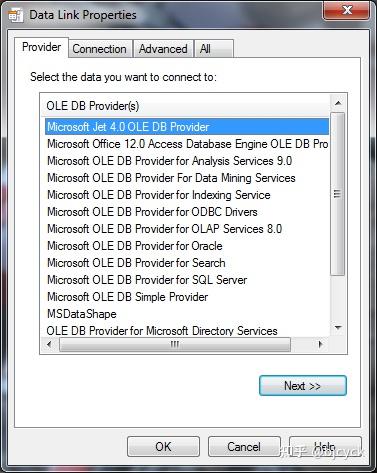
Task: Click the horizontal scroll right arrow
Action: pos(321,344)
